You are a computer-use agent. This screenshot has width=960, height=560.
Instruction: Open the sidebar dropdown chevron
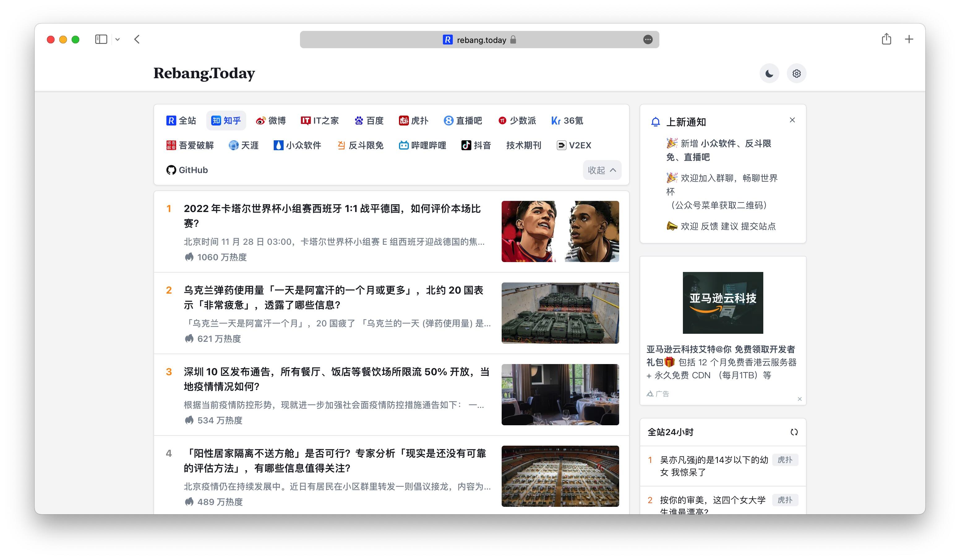coord(118,40)
